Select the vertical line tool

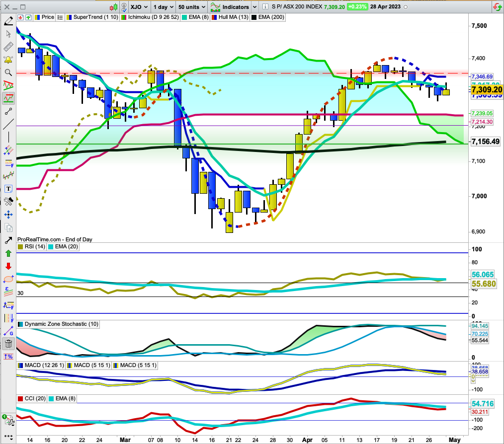[x=8, y=137]
